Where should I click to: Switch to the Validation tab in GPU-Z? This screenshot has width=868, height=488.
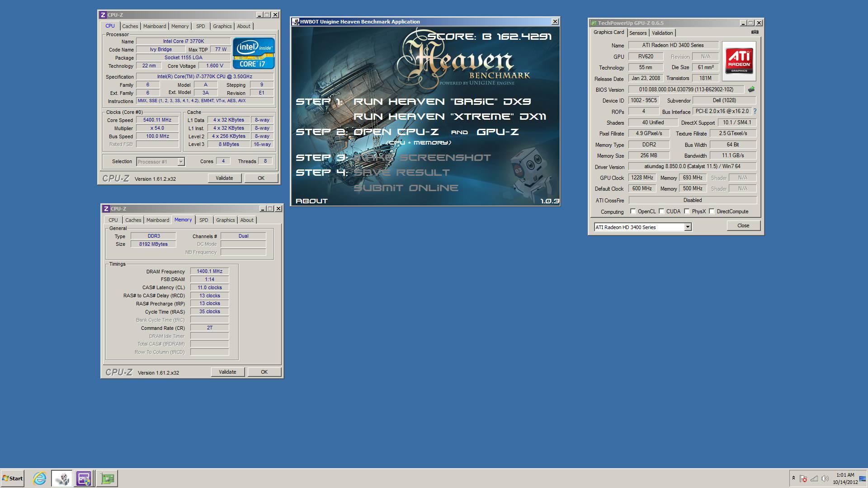(662, 33)
